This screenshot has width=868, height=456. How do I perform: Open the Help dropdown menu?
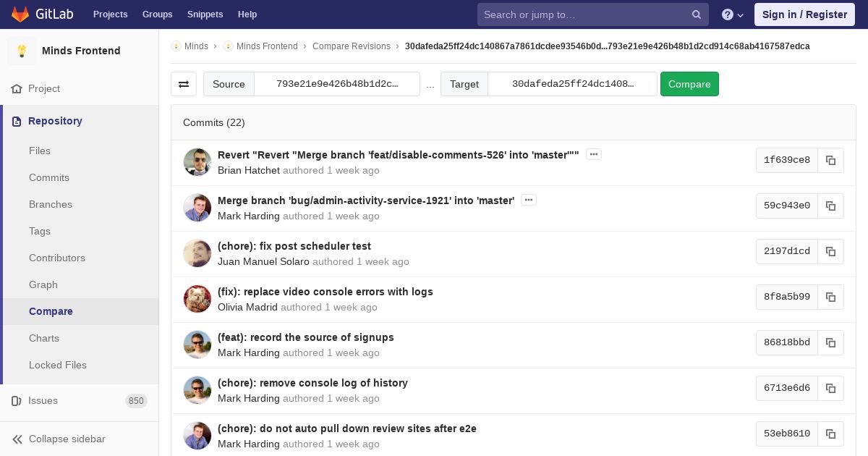pos(733,14)
